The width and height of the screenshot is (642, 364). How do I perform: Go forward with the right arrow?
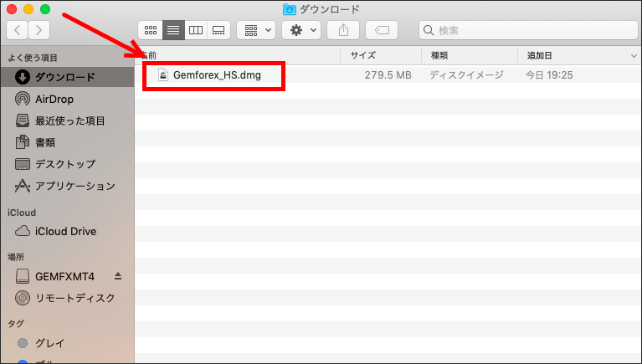(x=39, y=30)
